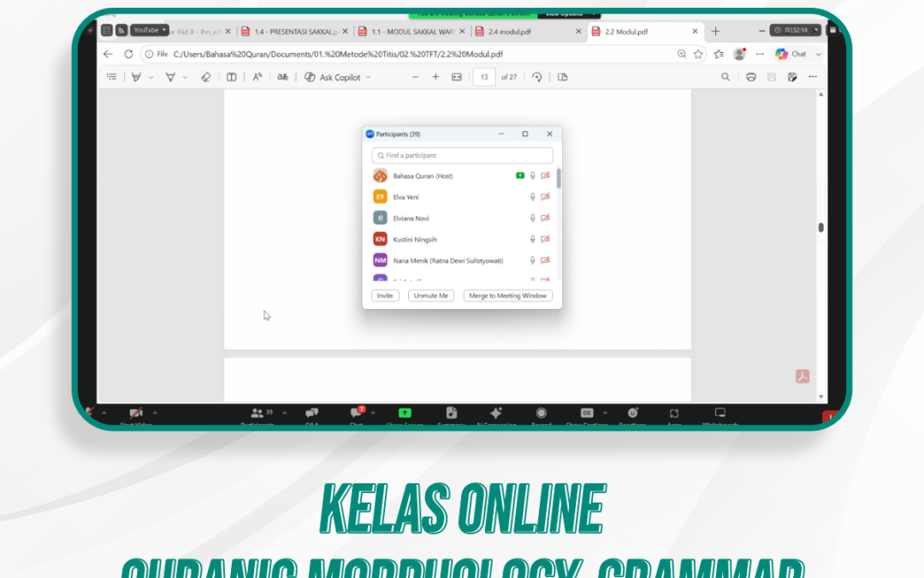
Task: Click the zoom in plus icon
Action: coord(435,77)
